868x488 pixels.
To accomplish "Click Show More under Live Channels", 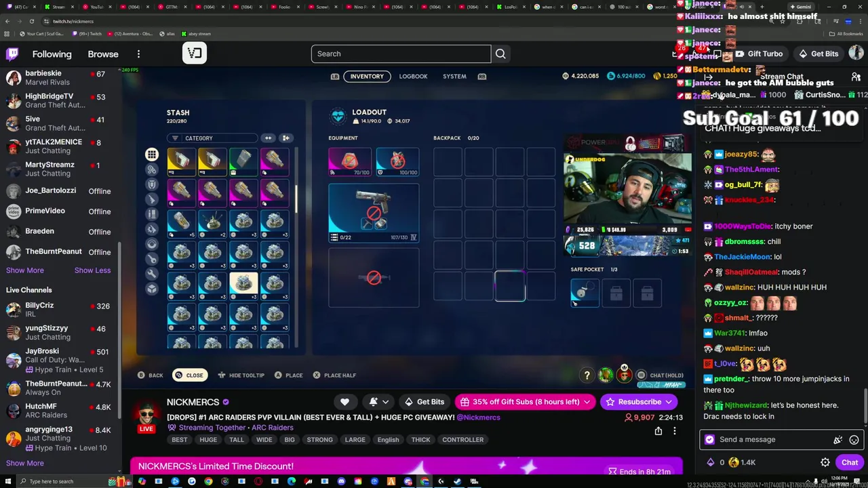I will click(25, 464).
